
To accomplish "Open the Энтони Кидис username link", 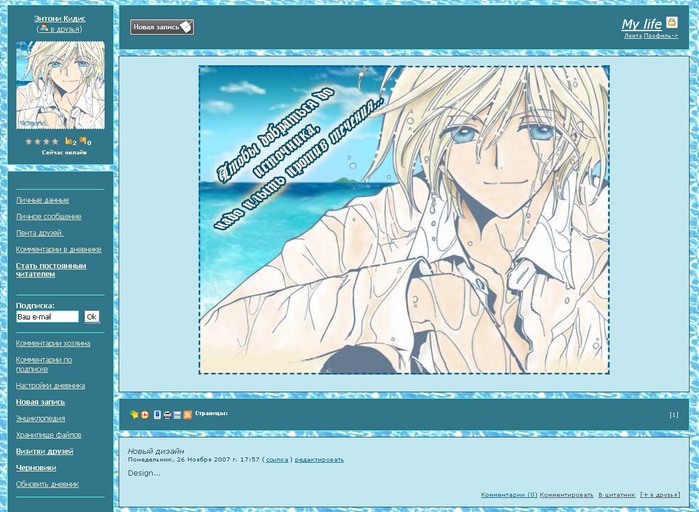I will click(60, 19).
